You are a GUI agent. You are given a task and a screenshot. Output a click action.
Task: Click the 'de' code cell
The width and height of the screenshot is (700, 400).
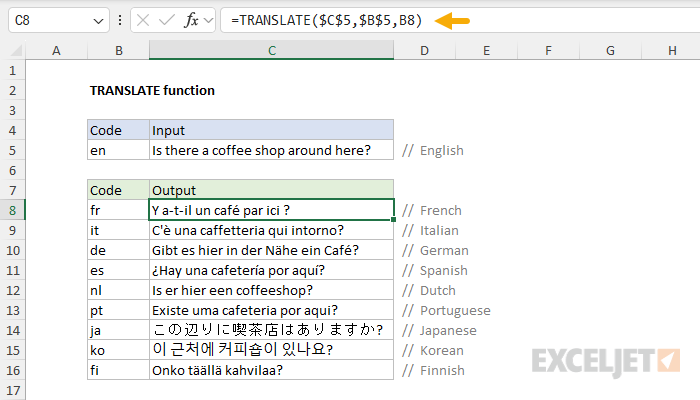coord(119,250)
